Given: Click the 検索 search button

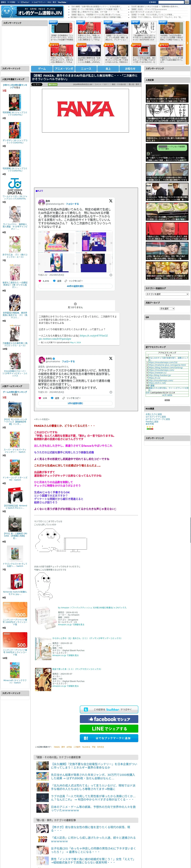Looking at the screenshot, I should coord(187,2).
